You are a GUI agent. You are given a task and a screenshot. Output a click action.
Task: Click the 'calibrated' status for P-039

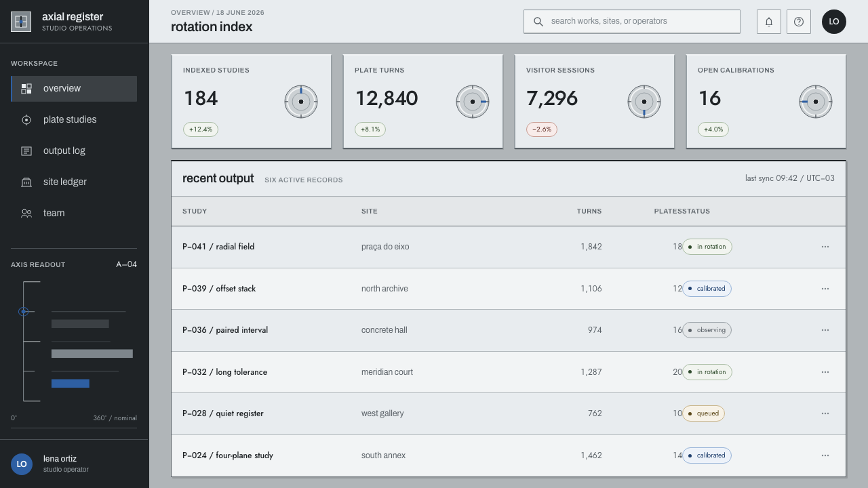(x=707, y=289)
